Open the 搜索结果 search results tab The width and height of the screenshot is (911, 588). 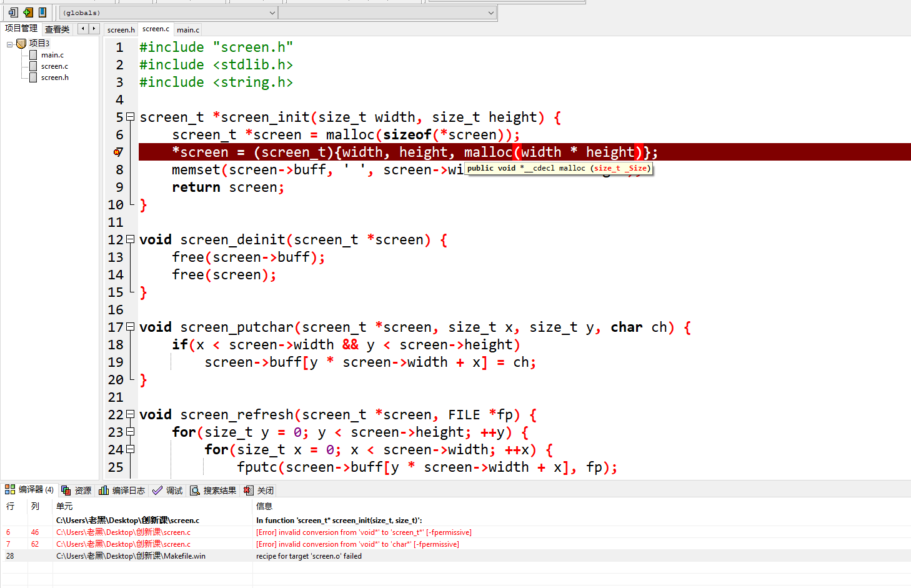click(213, 491)
